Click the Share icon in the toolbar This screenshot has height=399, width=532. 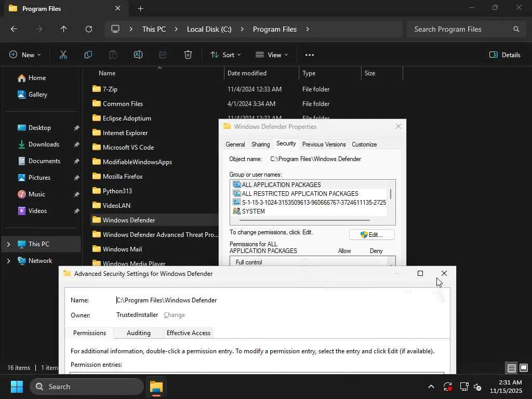point(163,55)
